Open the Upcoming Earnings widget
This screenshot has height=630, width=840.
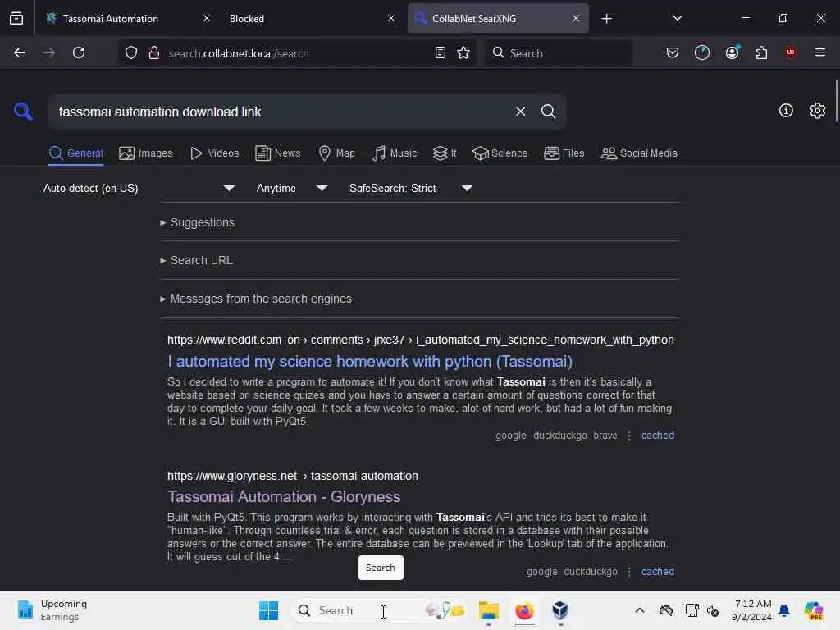[x=52, y=610]
